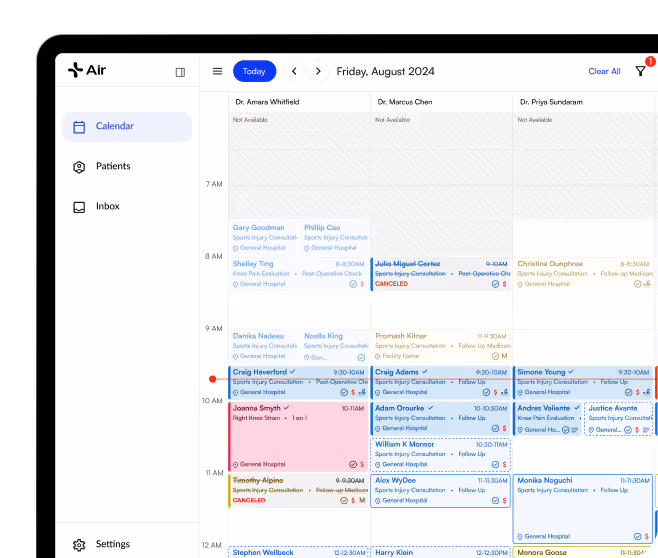The width and height of the screenshot is (658, 558).
Task: Click check circle on Monika Noguchi appointment
Action: (637, 537)
